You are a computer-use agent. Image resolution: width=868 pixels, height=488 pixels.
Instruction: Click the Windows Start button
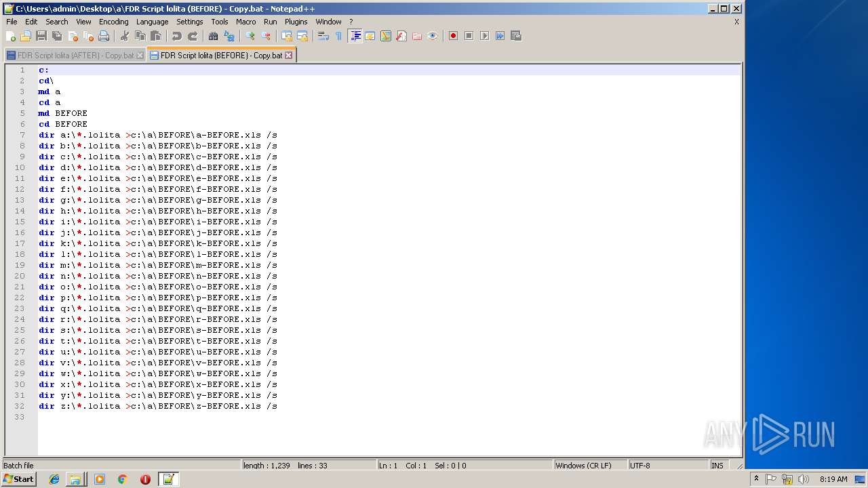[x=18, y=479]
